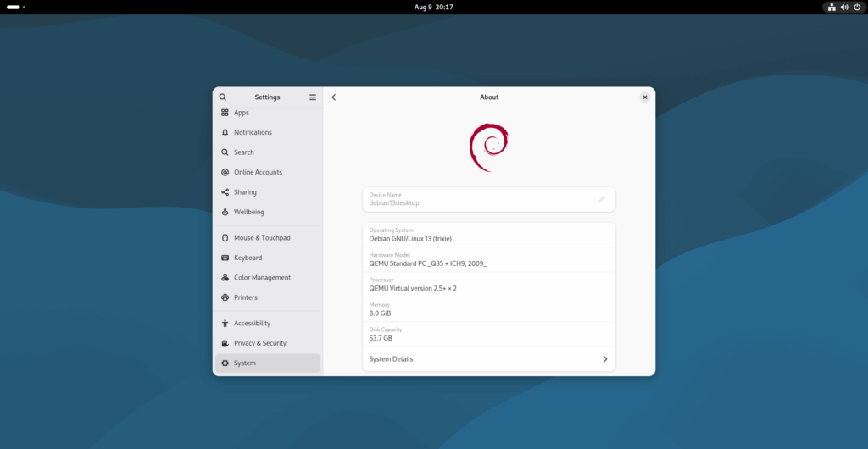The height and width of the screenshot is (449, 868).
Task: Click the QEMU Virtual version 2.5+ processor text
Action: [413, 289]
